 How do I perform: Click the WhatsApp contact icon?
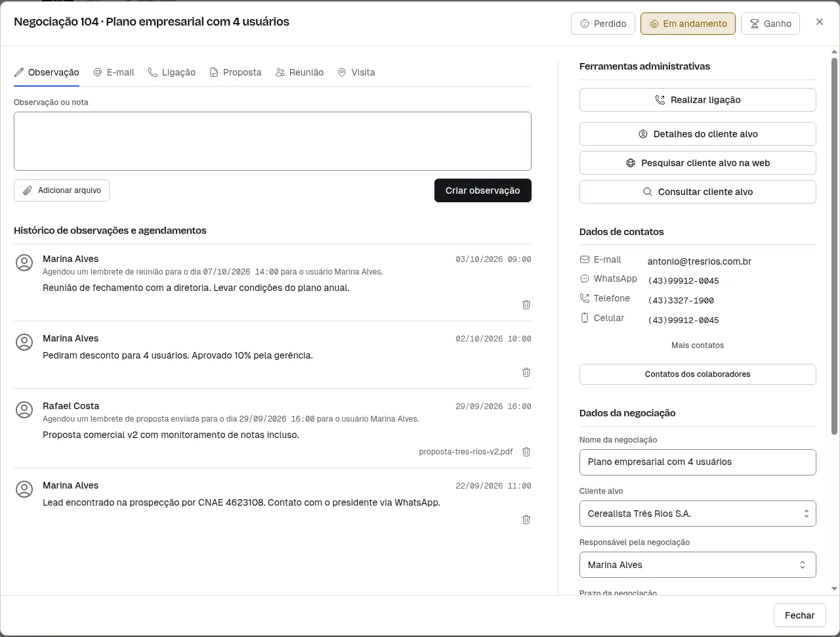[x=585, y=279]
